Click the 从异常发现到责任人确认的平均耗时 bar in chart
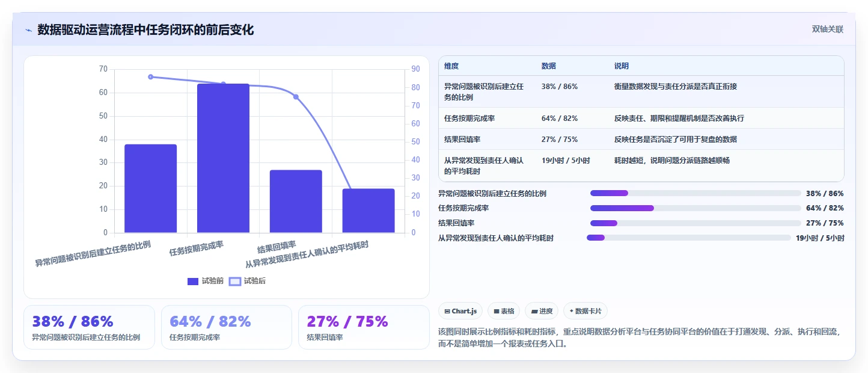Image resolution: width=868 pixels, height=373 pixels. (368, 211)
